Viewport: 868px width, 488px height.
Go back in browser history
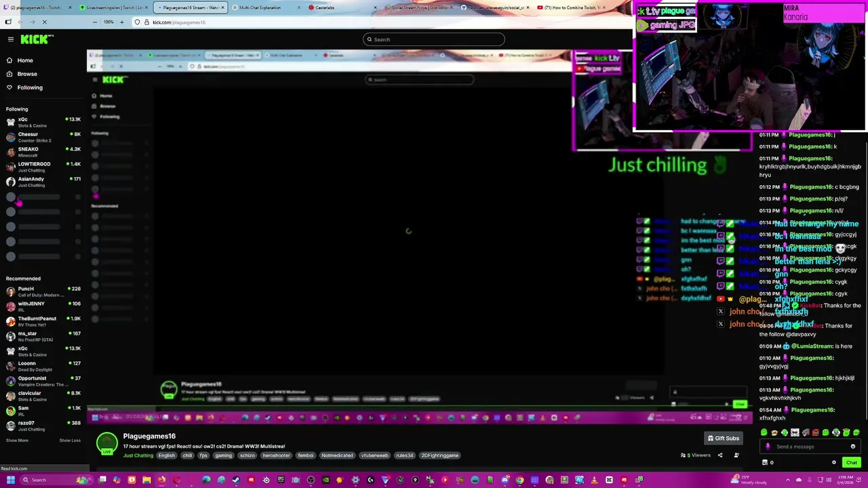pos(20,22)
